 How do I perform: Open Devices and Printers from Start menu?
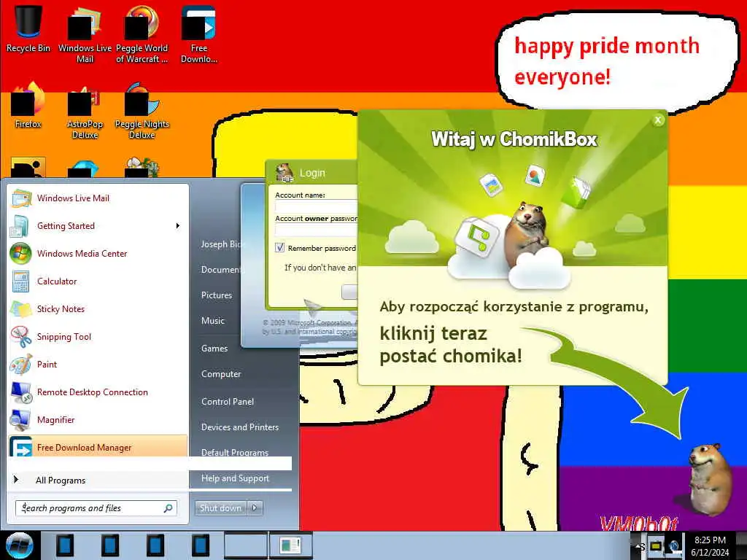239,427
